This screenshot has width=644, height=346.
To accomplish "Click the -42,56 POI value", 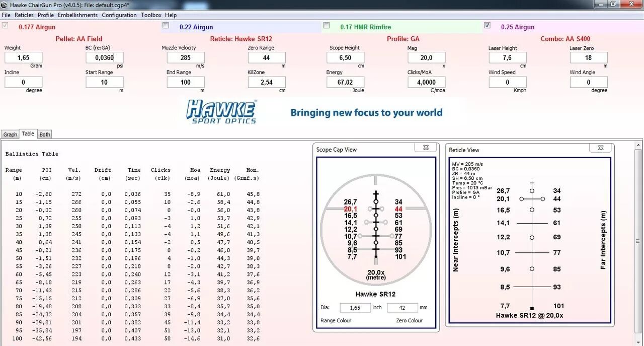I will click(41, 339).
